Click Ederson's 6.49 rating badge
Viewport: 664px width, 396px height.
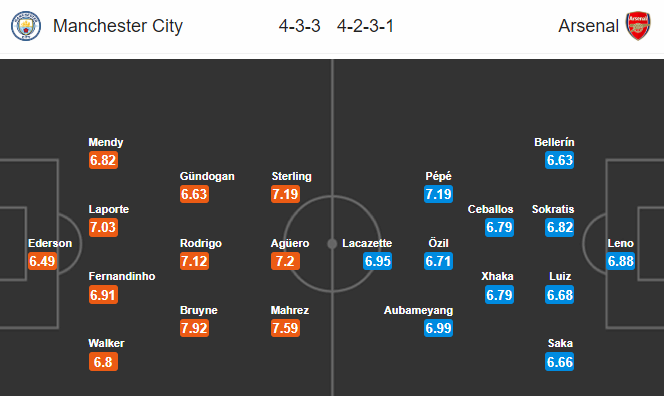point(42,261)
